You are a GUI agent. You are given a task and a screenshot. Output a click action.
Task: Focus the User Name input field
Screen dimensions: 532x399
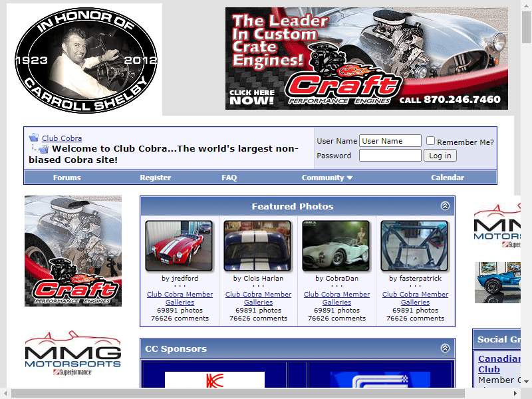(390, 141)
